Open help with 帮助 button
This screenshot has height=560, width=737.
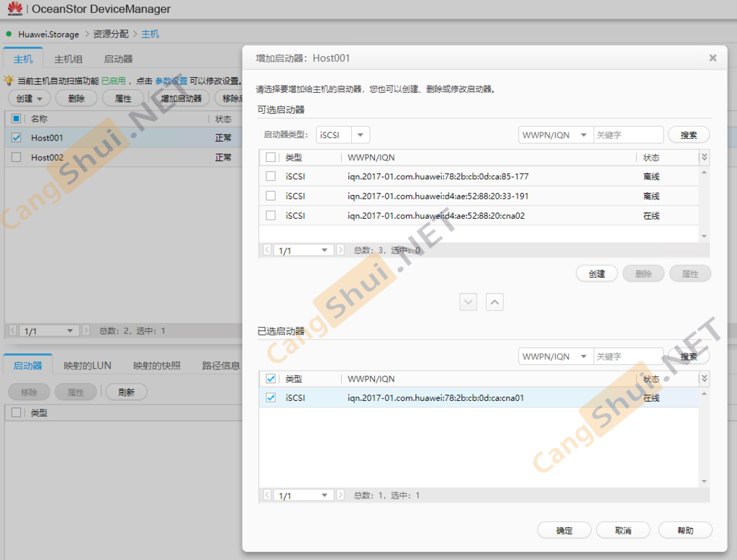[685, 530]
